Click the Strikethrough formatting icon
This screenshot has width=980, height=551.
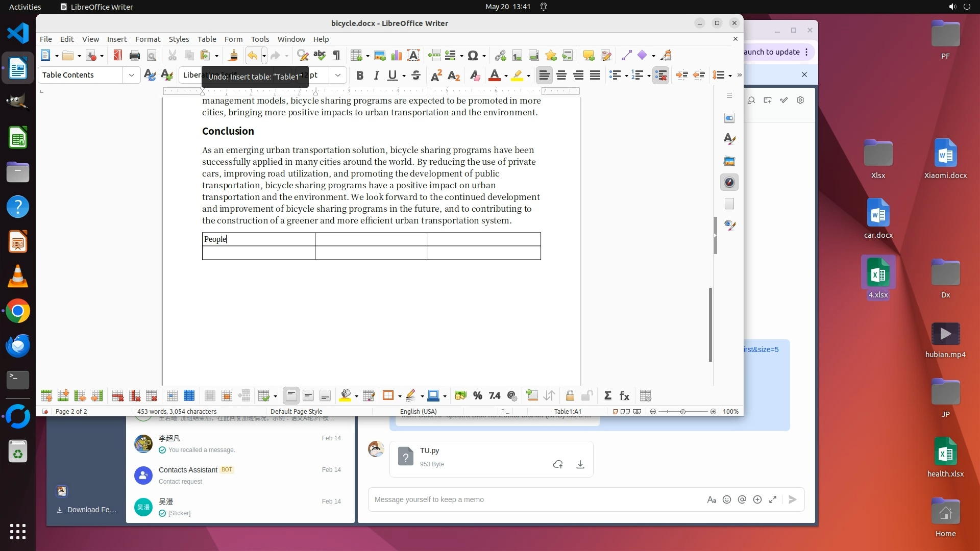[416, 76]
